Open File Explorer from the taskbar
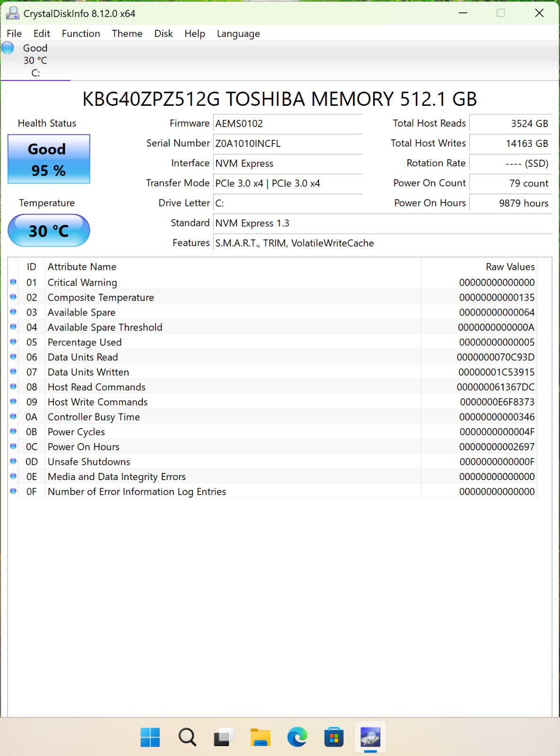Image resolution: width=560 pixels, height=756 pixels. [x=260, y=737]
